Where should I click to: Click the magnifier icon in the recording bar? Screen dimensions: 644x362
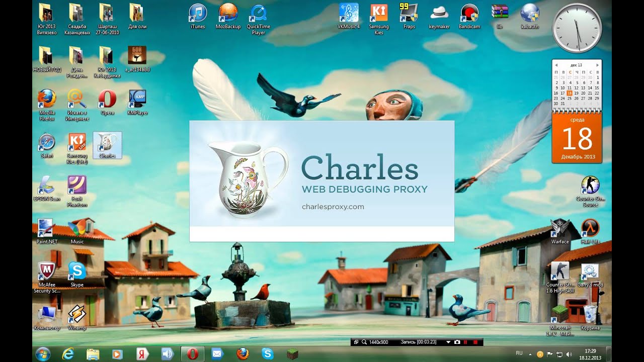click(x=364, y=342)
